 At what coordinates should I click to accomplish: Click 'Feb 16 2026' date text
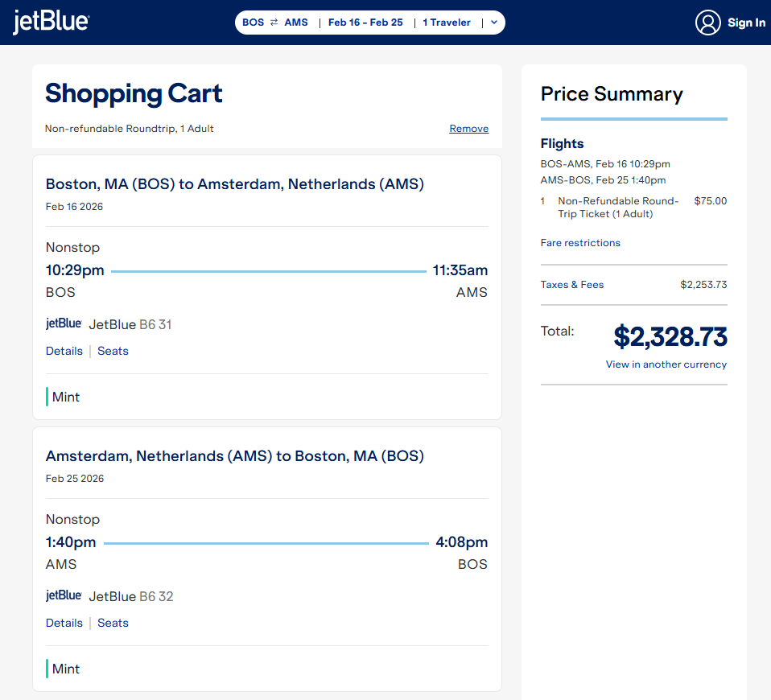74,207
